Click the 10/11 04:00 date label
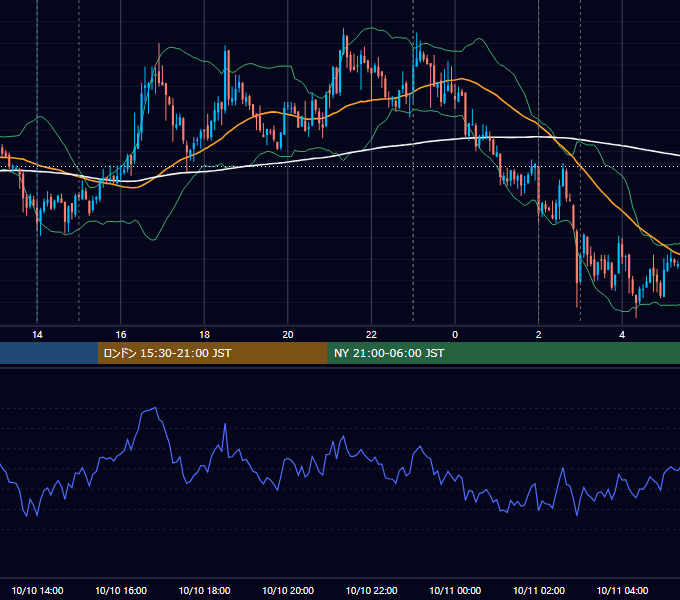Image resolution: width=680 pixels, height=600 pixels. (x=622, y=590)
